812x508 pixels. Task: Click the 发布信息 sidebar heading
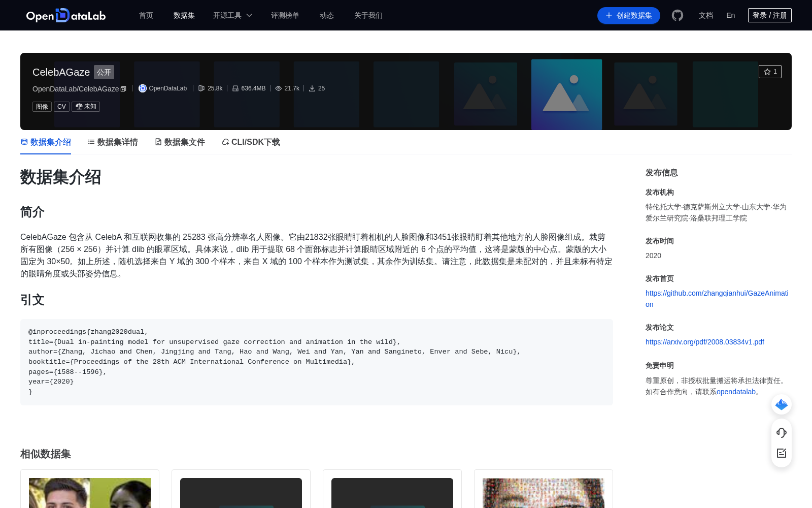point(662,173)
